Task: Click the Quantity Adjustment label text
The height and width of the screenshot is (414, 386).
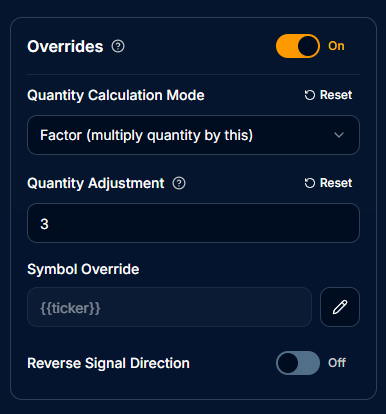Action: click(x=96, y=183)
